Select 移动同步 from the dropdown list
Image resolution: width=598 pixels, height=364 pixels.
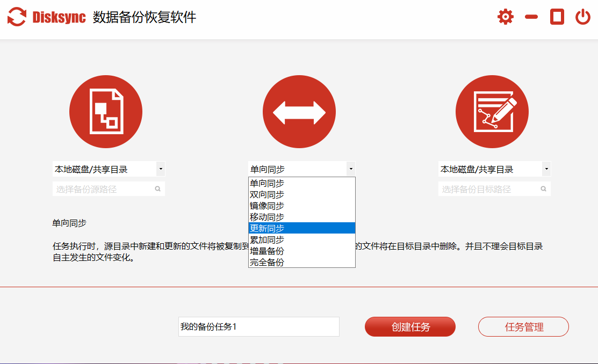[267, 217]
